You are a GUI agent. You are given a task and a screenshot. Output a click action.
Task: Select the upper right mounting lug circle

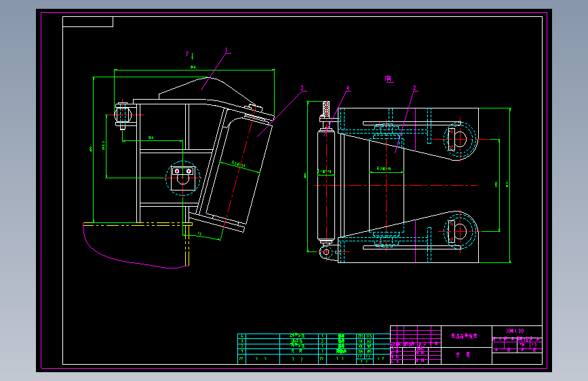[x=460, y=140]
